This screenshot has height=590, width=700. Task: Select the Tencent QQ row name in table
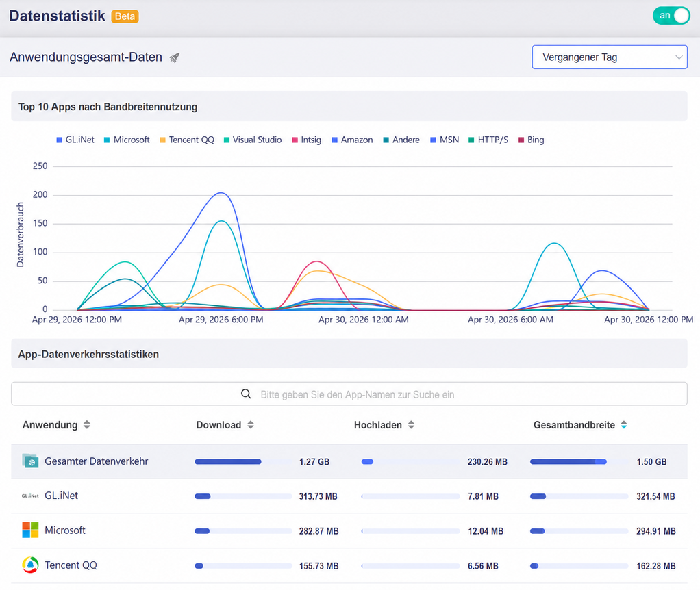[x=71, y=565]
